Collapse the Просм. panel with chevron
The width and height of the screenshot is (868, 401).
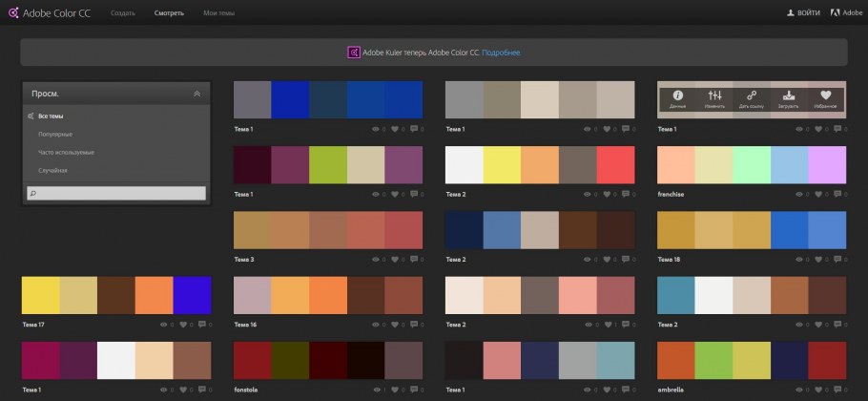click(x=196, y=94)
